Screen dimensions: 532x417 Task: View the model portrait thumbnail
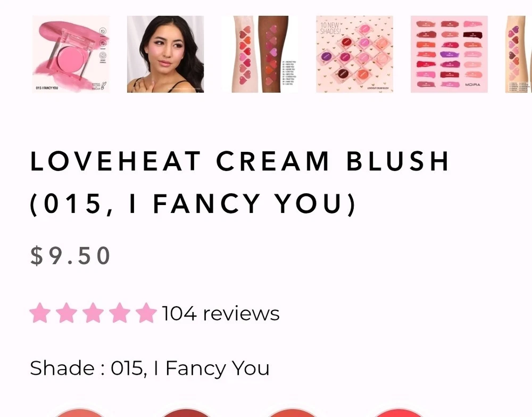click(165, 54)
